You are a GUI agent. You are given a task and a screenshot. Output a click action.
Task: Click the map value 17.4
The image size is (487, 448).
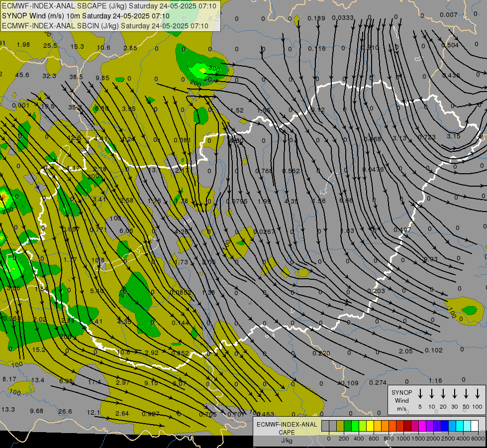[x=94, y=382]
